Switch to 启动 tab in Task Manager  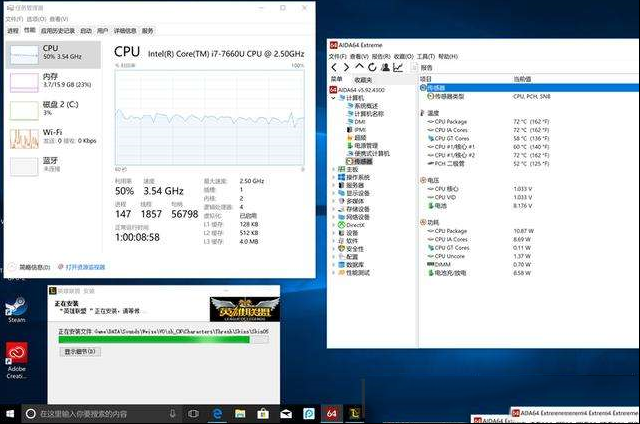click(86, 31)
